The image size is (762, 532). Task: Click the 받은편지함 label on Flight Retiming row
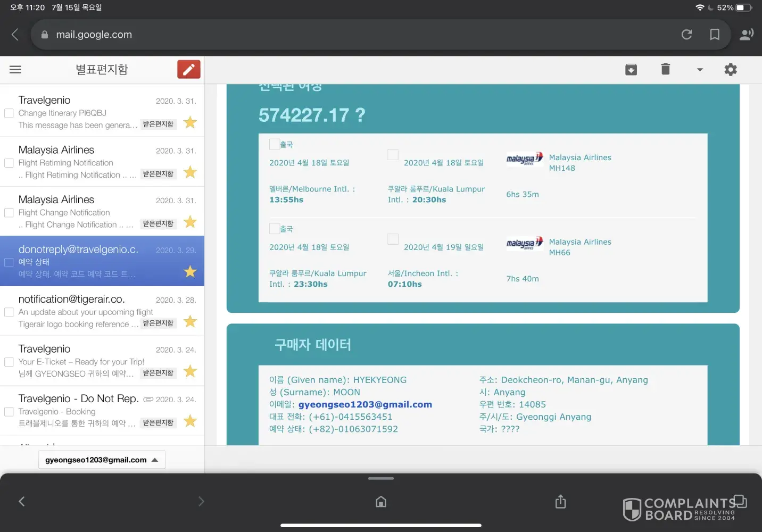pos(158,174)
